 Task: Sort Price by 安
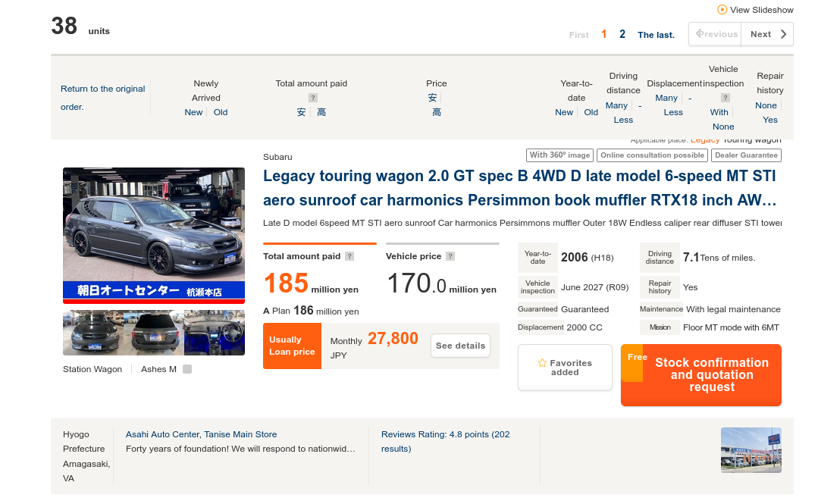[432, 98]
